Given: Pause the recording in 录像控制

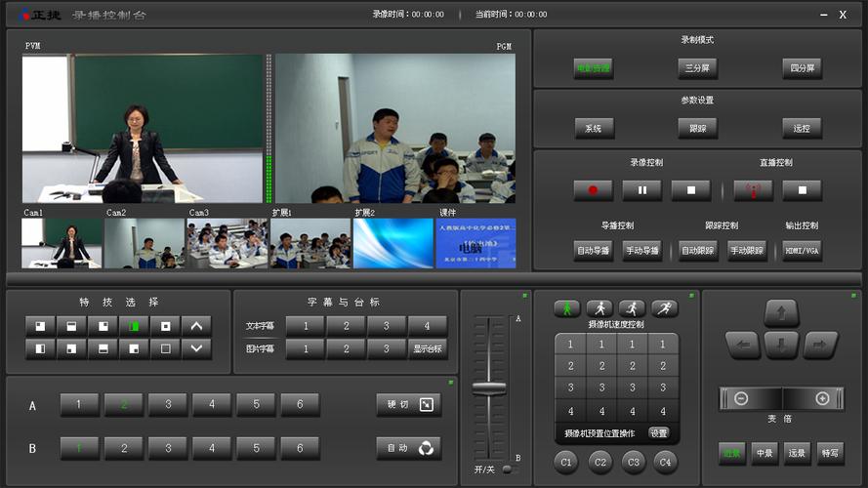Looking at the screenshot, I should pyautogui.click(x=642, y=190).
